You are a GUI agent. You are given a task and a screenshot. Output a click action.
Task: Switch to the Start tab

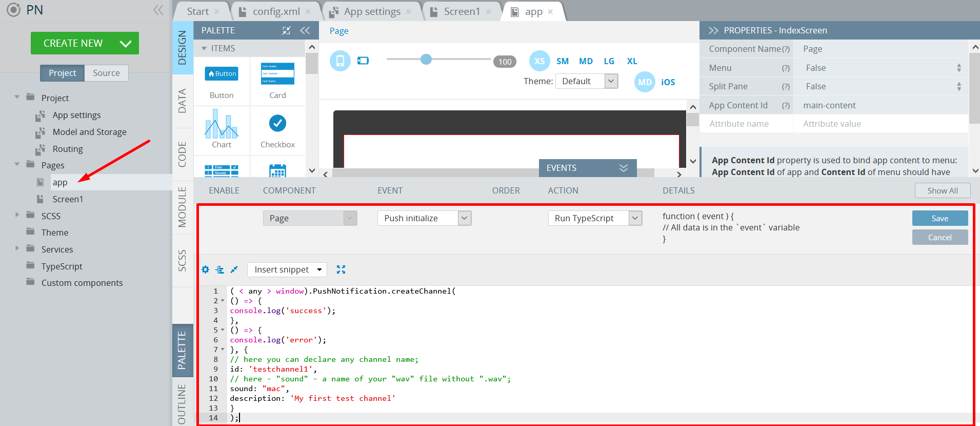point(197,11)
